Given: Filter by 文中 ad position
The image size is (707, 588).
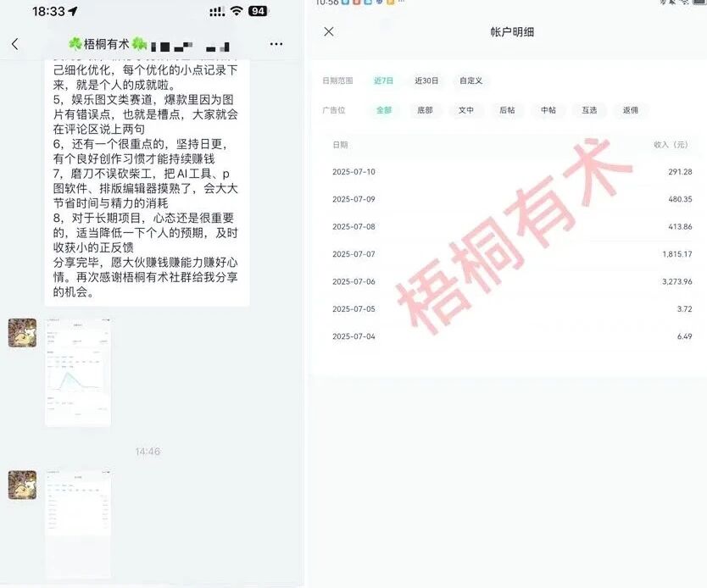Looking at the screenshot, I should [x=466, y=110].
